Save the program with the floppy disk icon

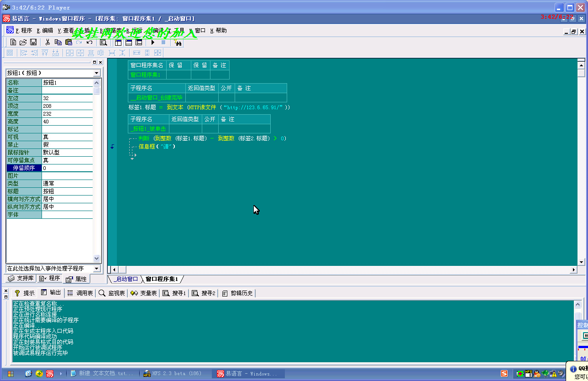pos(33,42)
